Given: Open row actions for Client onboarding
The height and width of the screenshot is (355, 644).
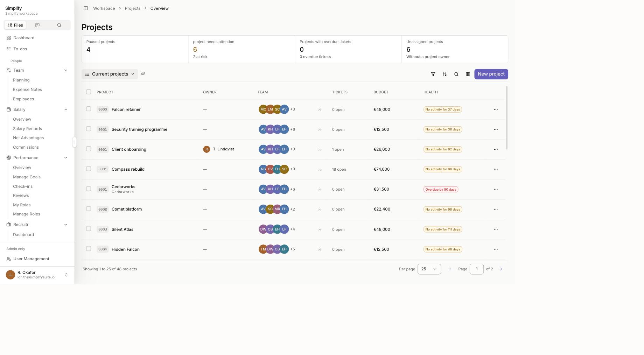Looking at the screenshot, I should pos(496,149).
